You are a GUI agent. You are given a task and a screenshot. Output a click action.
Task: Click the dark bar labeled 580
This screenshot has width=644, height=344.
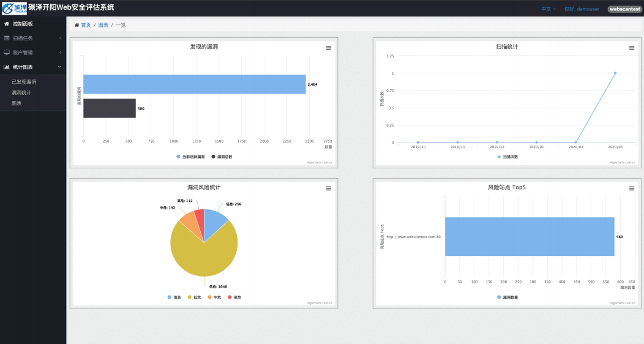pyautogui.click(x=110, y=108)
